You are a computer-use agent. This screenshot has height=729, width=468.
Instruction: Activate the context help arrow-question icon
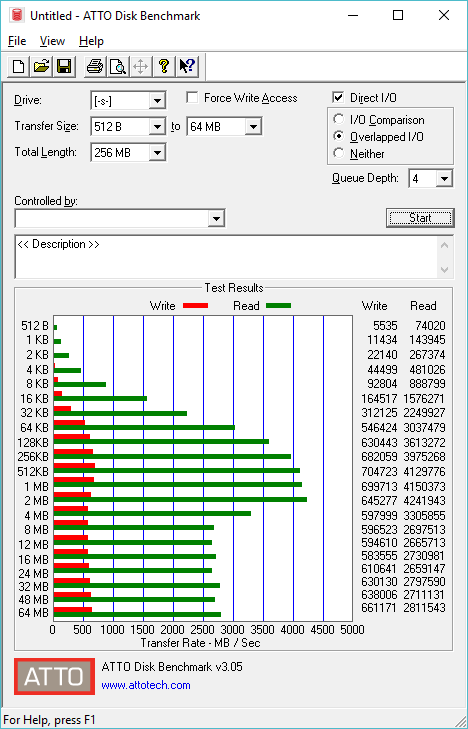pyautogui.click(x=188, y=66)
